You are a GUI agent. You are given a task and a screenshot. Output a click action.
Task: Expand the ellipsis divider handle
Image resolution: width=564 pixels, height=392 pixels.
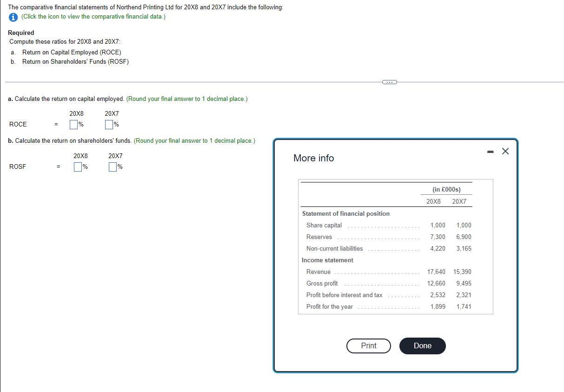(x=389, y=82)
